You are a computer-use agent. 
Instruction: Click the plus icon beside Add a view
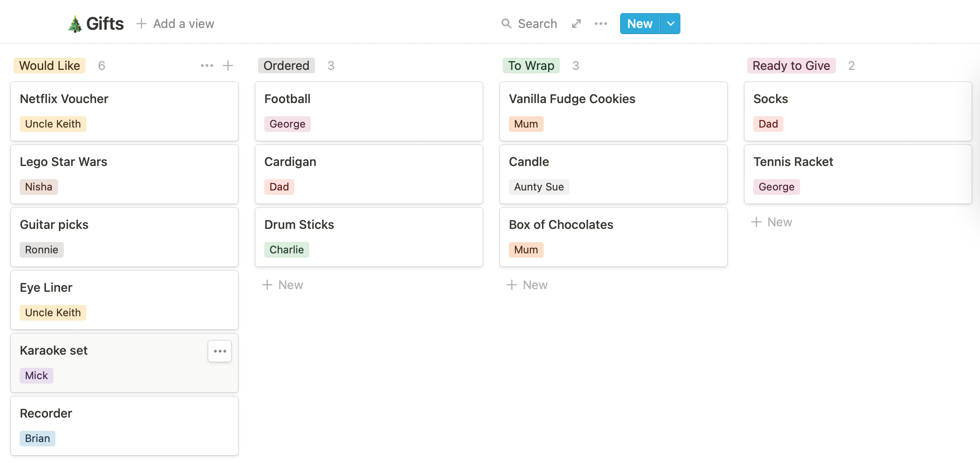tap(141, 24)
